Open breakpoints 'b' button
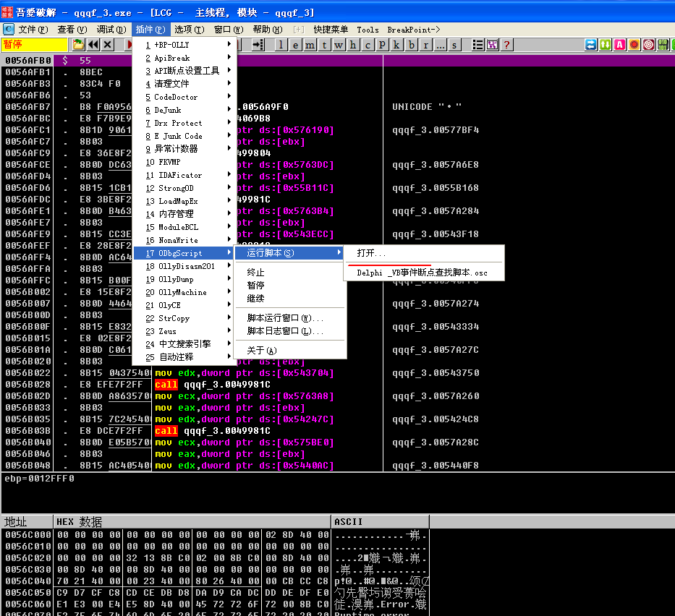 pos(412,45)
